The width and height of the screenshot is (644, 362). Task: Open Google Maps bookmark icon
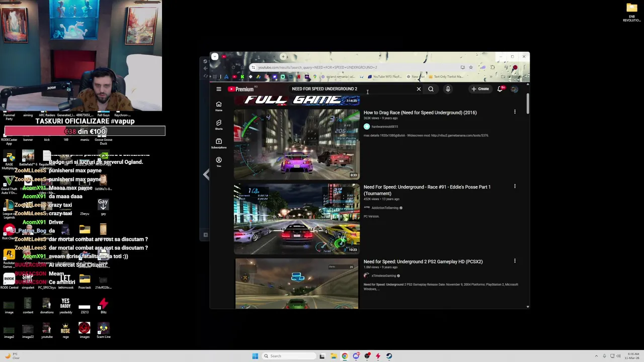tap(315, 77)
